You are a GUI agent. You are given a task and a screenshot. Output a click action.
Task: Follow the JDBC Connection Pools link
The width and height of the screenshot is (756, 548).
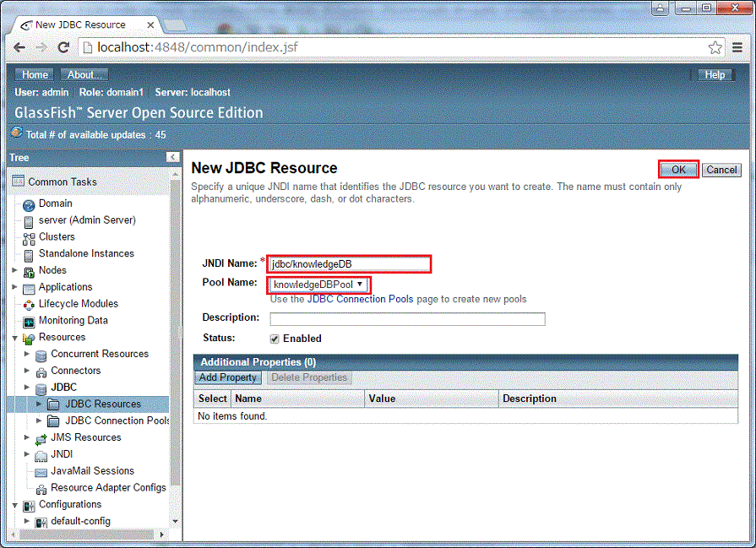click(x=360, y=299)
